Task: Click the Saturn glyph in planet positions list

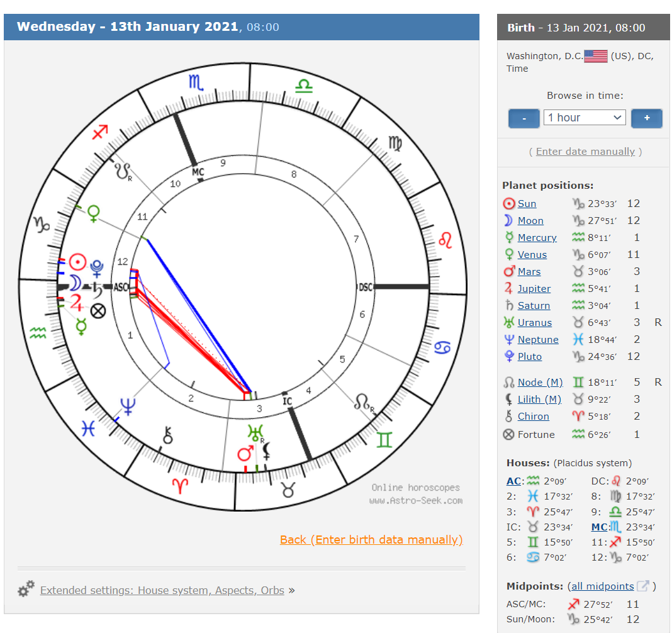Action: pyautogui.click(x=509, y=305)
